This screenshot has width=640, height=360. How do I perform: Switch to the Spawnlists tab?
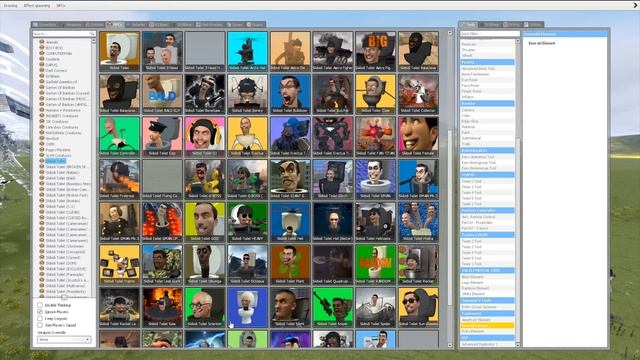[45, 25]
